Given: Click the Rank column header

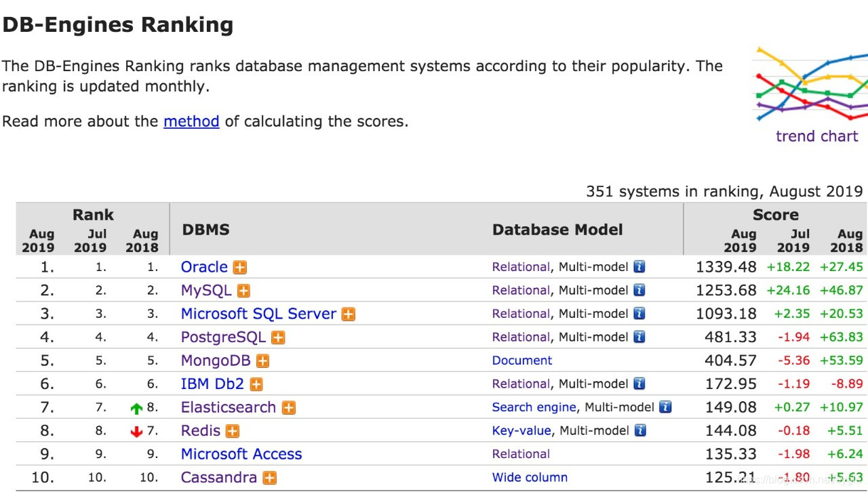Looking at the screenshot, I should [x=93, y=215].
